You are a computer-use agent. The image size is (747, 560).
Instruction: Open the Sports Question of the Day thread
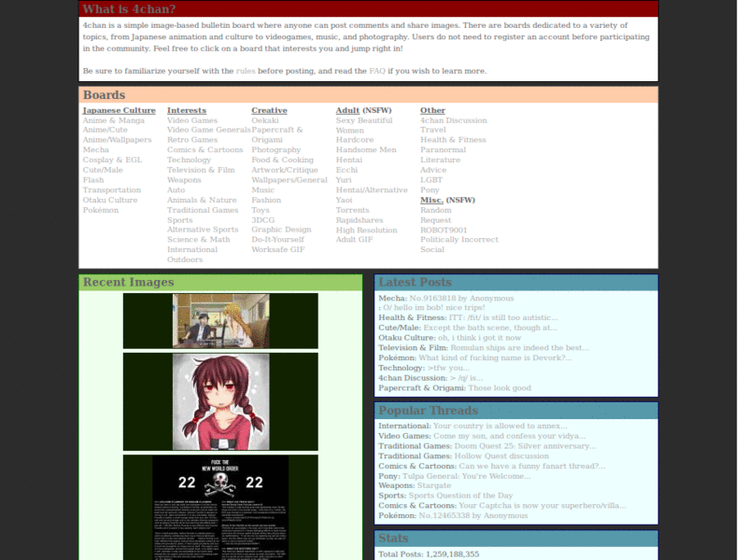(460, 496)
